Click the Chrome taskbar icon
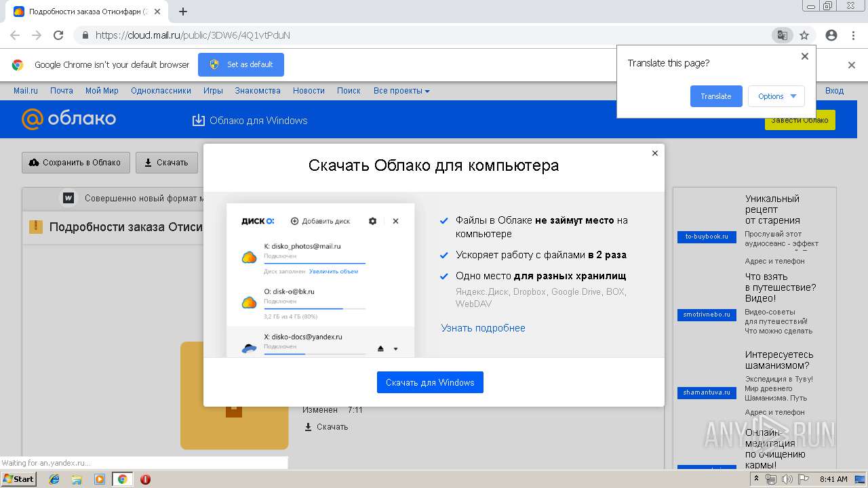868x488 pixels. [122, 479]
